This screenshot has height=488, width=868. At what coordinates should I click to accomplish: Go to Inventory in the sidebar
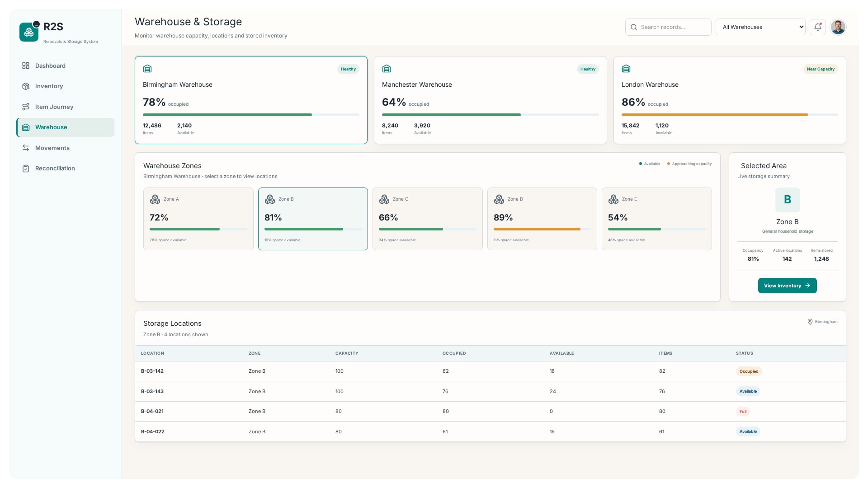(66, 86)
